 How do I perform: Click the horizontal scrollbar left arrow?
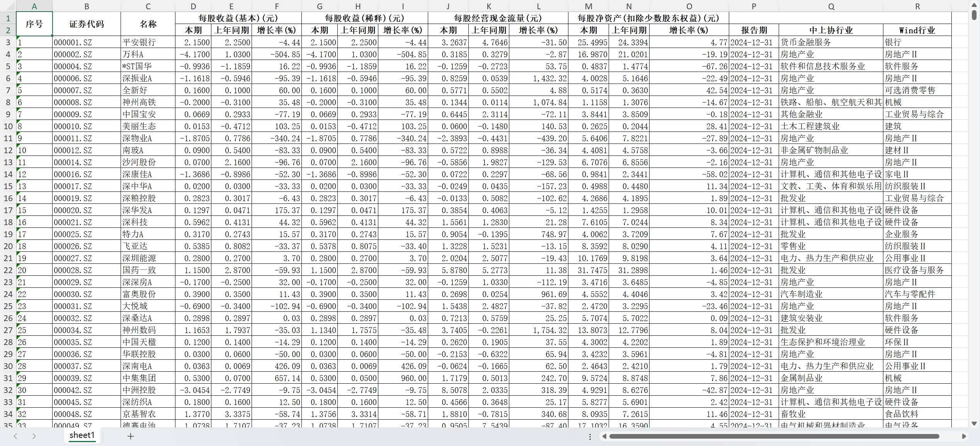pyautogui.click(x=604, y=436)
